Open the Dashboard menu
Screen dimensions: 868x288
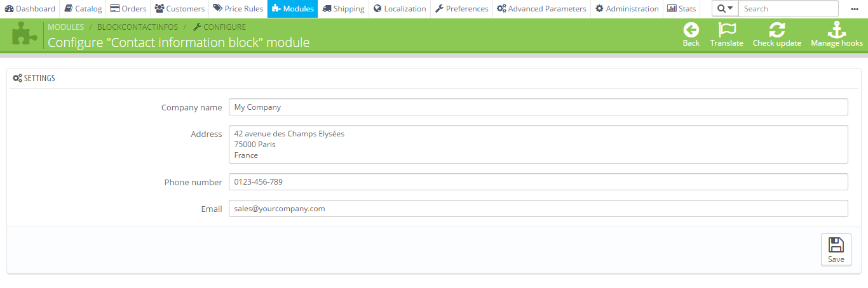pyautogui.click(x=30, y=9)
